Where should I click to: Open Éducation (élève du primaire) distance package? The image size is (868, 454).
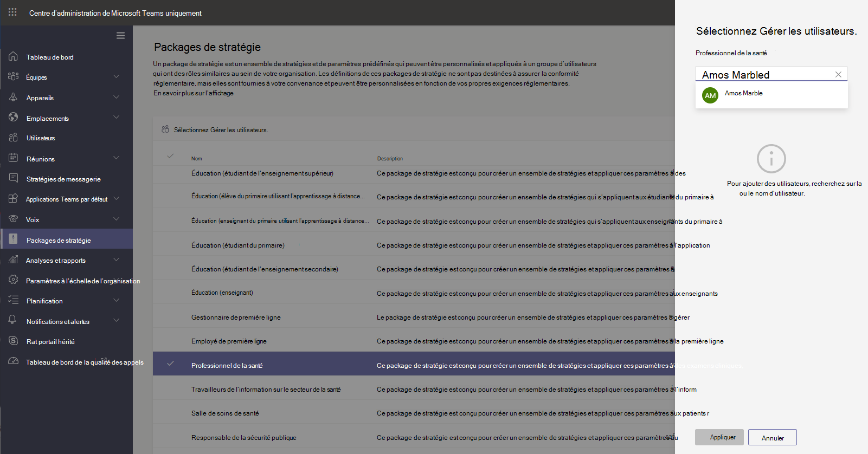tap(278, 196)
